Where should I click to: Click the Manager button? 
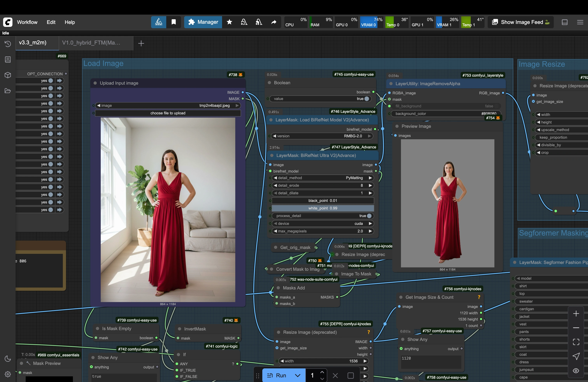tap(203, 22)
